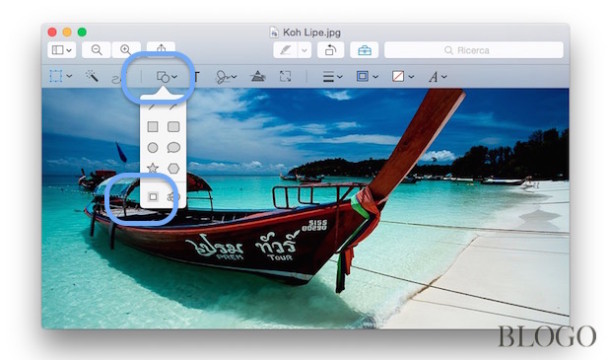Viewport: 611px width, 360px height.
Task: Open the fill color picker
Action: pyautogui.click(x=403, y=76)
